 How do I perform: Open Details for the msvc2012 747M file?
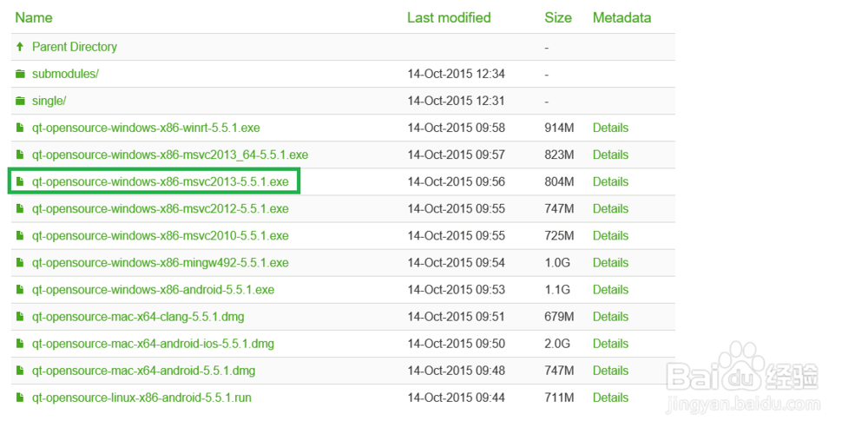(610, 209)
